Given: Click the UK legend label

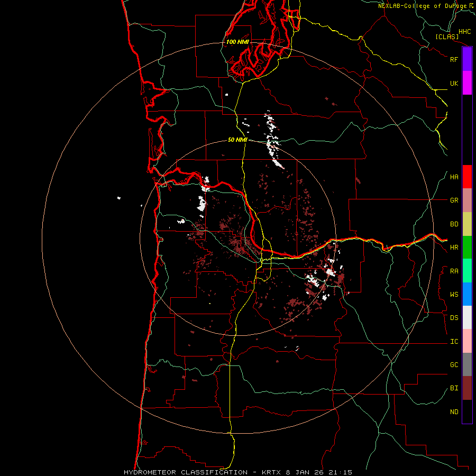Looking at the screenshot, I should click(454, 83).
